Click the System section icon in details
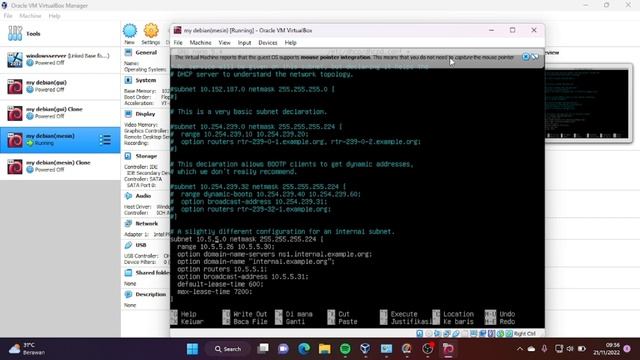 click(128, 80)
